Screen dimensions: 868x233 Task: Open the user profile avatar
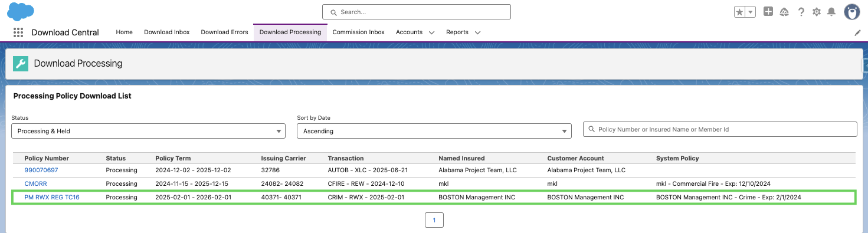tap(851, 12)
